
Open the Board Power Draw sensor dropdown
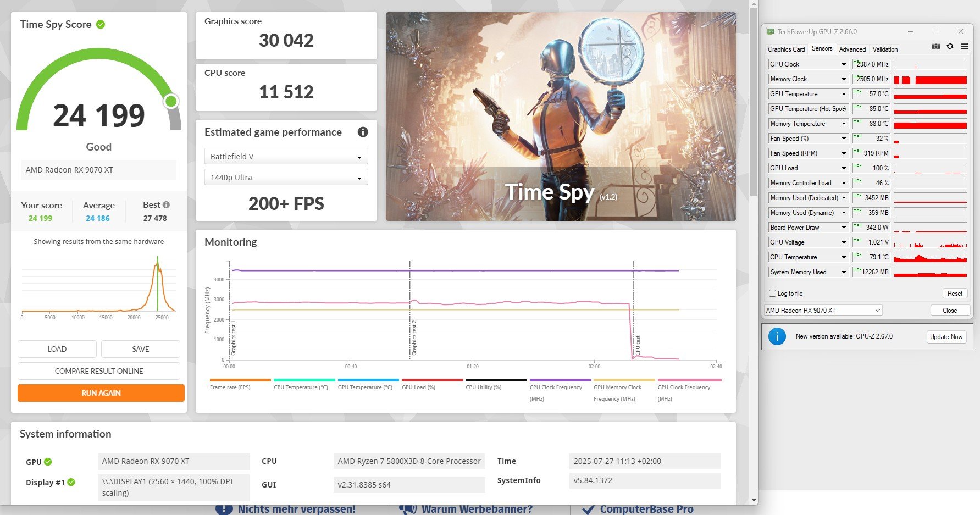point(844,228)
